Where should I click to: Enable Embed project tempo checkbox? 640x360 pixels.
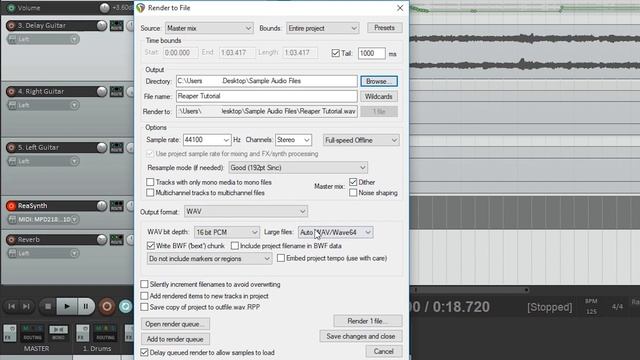(281, 258)
